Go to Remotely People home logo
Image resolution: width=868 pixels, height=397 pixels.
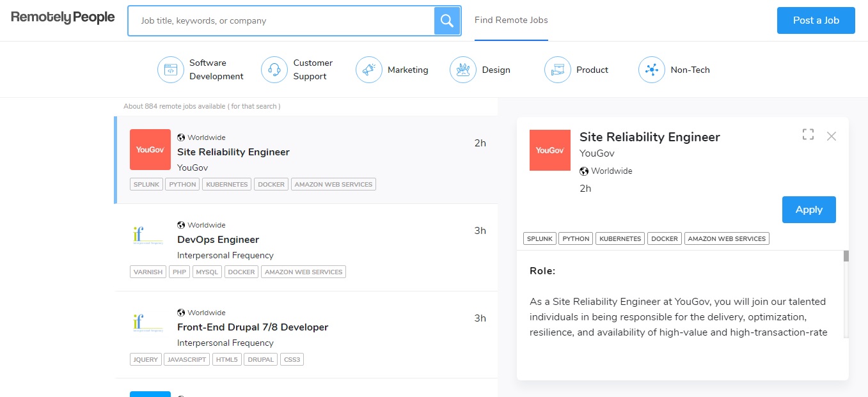point(63,18)
